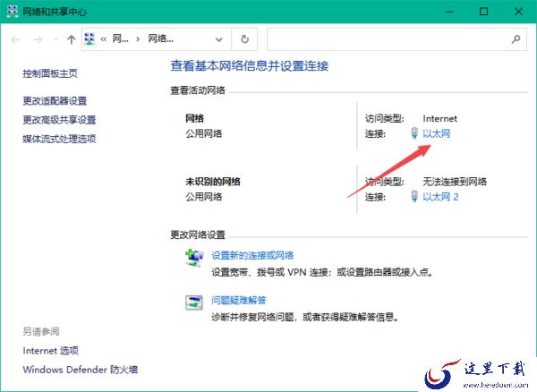
Task: Click the 未识别的网络 label
Action: [213, 182]
